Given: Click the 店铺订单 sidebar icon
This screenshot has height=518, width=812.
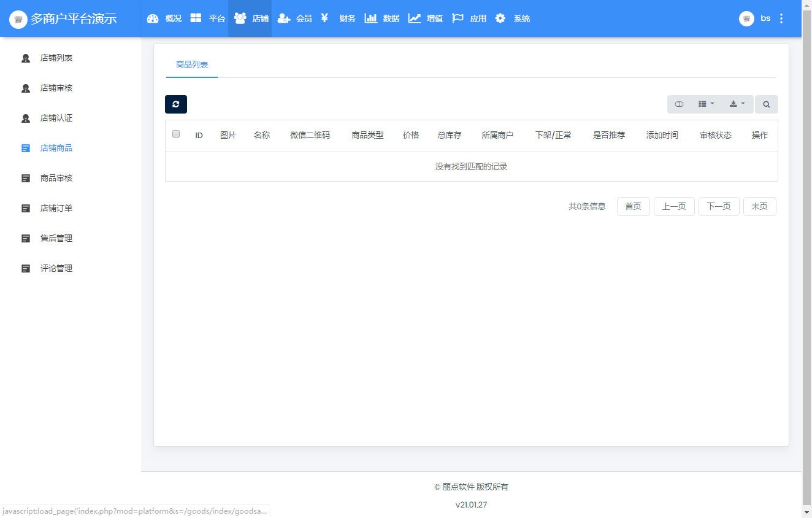Looking at the screenshot, I should tap(26, 208).
